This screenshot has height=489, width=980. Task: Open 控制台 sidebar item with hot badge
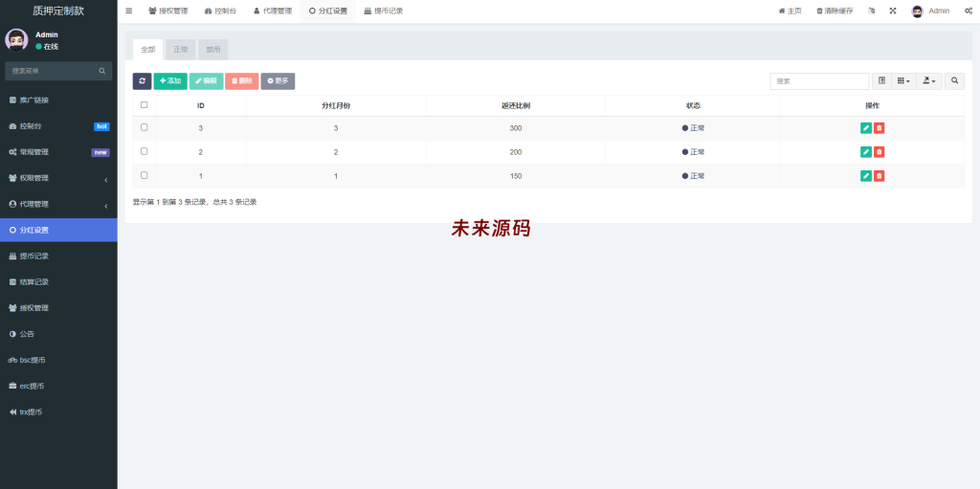click(x=58, y=126)
